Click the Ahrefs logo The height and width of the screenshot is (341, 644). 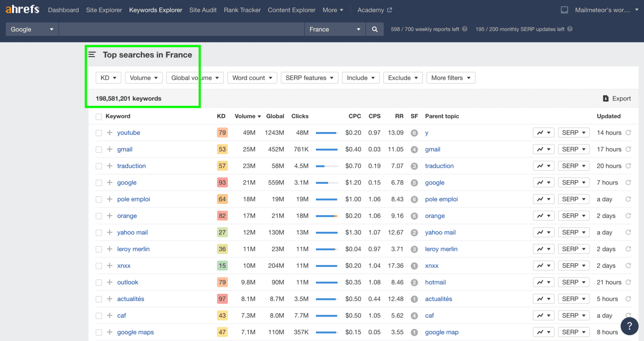coord(22,9)
